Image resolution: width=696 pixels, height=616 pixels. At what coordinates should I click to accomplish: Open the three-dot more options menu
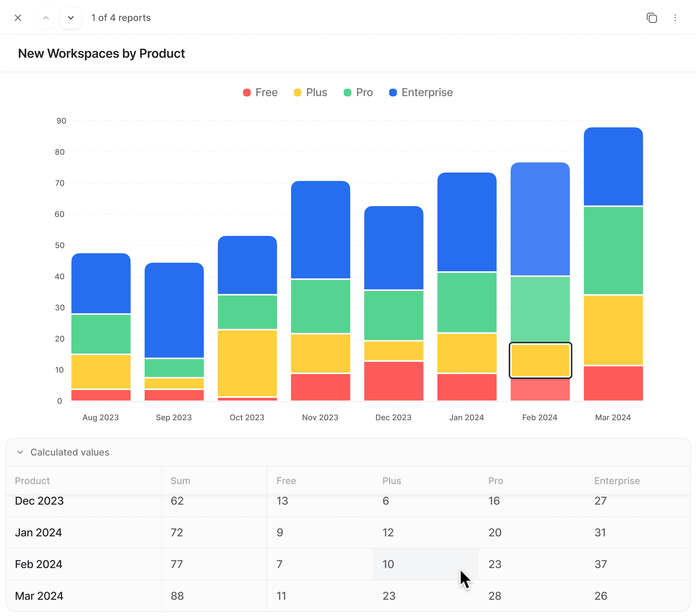click(675, 18)
